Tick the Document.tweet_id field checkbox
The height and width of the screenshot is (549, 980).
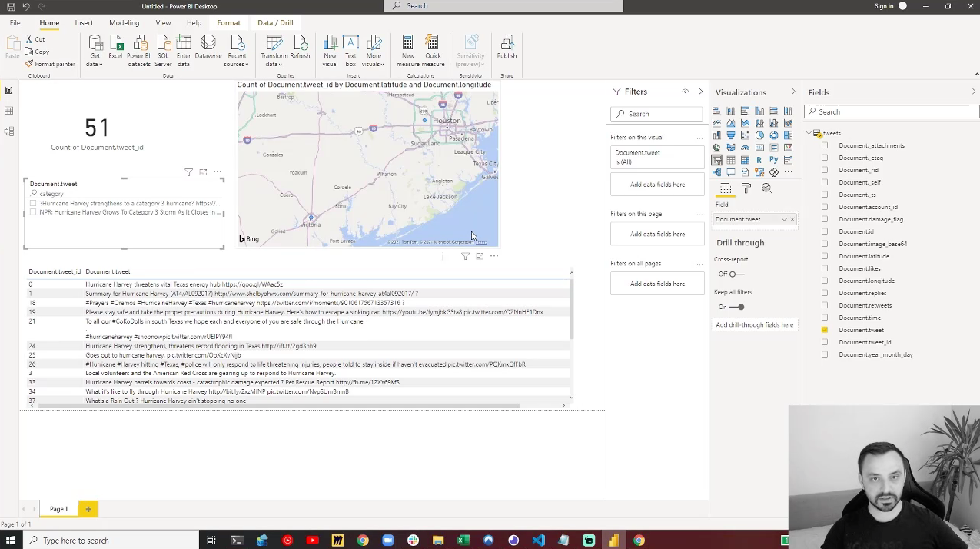pyautogui.click(x=825, y=342)
